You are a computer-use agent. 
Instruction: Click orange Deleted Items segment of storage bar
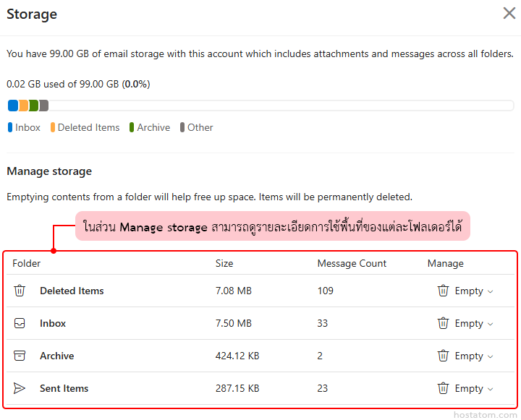[24, 106]
